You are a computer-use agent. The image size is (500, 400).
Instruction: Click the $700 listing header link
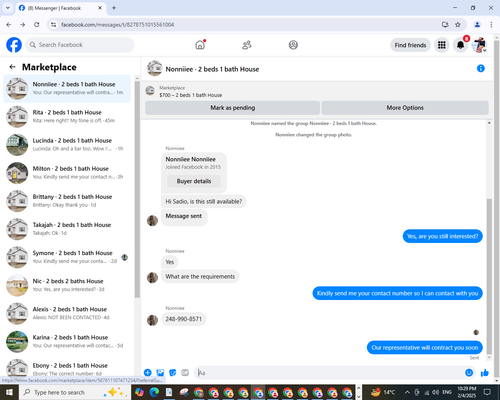190,95
